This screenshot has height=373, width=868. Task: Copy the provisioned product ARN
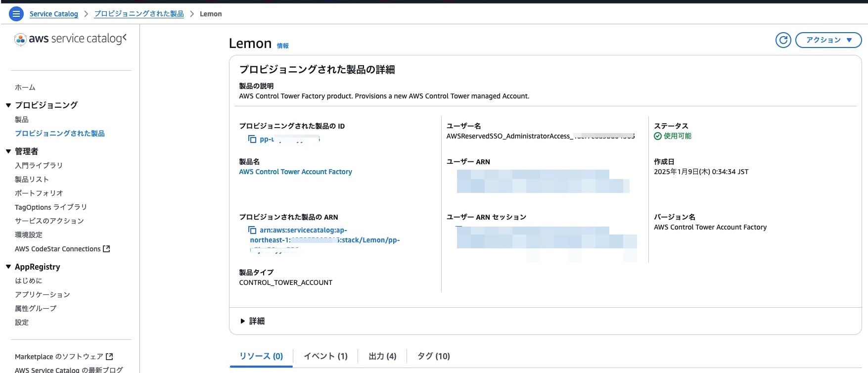(x=252, y=230)
